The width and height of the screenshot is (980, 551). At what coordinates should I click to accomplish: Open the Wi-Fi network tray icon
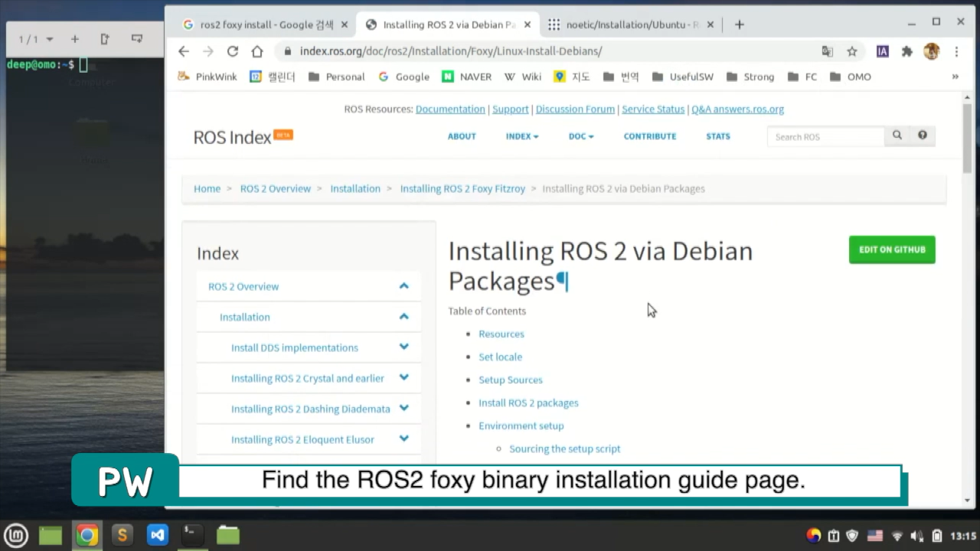897,536
